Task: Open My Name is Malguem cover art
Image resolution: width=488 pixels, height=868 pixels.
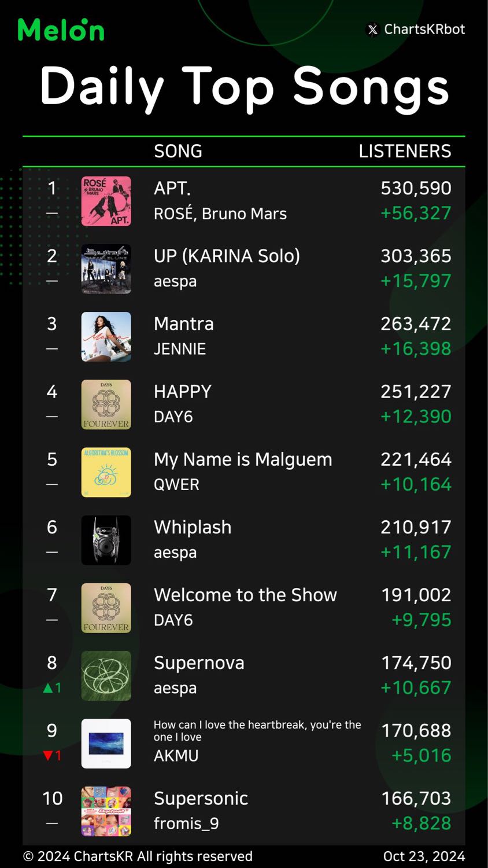Action: click(x=106, y=472)
